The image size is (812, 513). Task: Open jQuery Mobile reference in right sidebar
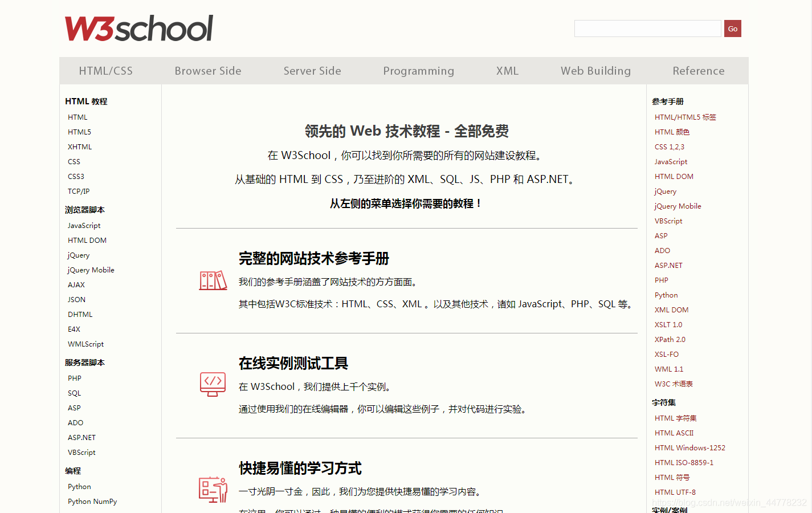[x=678, y=206]
